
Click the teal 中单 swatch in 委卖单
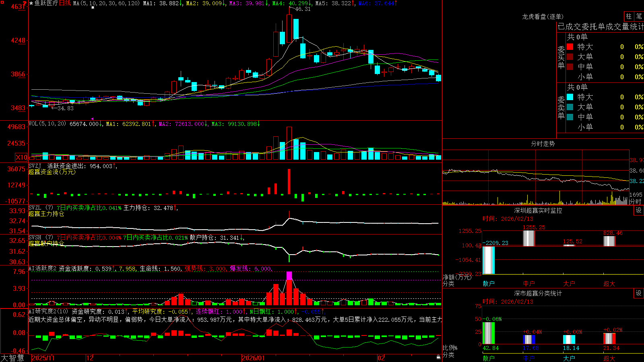[x=570, y=117]
